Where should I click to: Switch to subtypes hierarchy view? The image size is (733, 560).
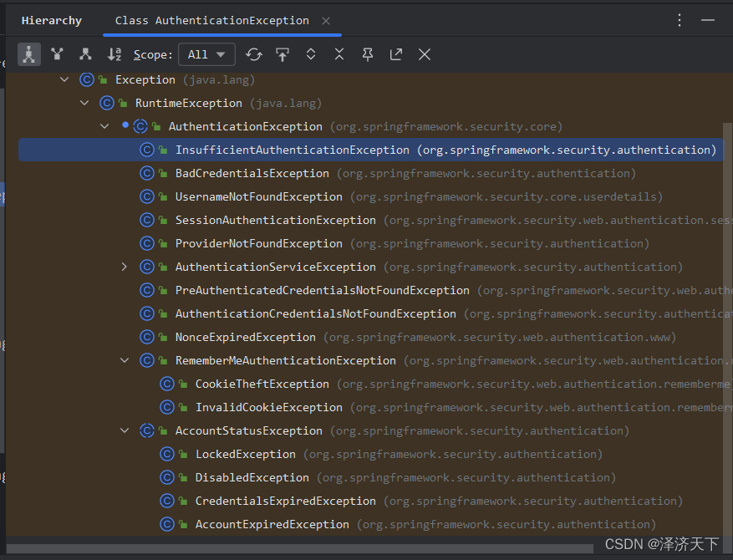pos(85,54)
